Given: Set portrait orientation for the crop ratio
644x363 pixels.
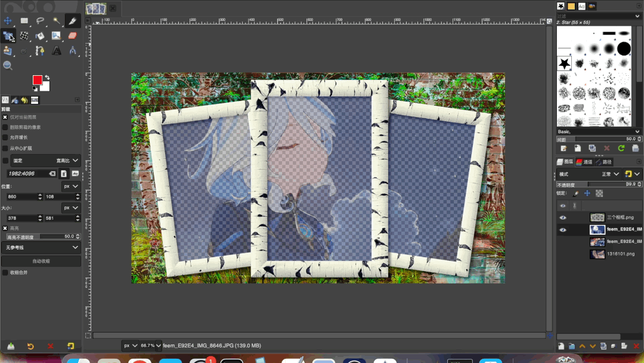Looking at the screenshot, I should [64, 174].
